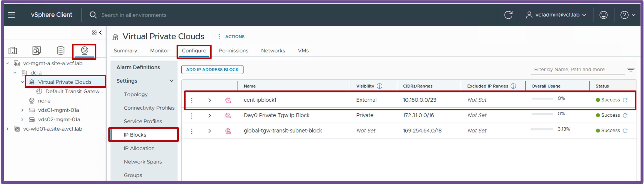Show Visibility column info tooltip icon
644x184 pixels.
[379, 86]
